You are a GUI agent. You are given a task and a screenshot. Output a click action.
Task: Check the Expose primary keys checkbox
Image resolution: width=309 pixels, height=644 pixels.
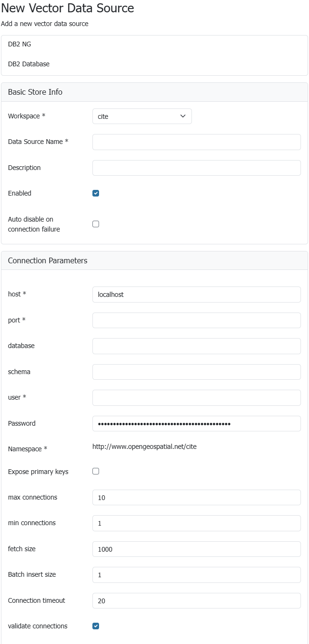pyautogui.click(x=96, y=471)
